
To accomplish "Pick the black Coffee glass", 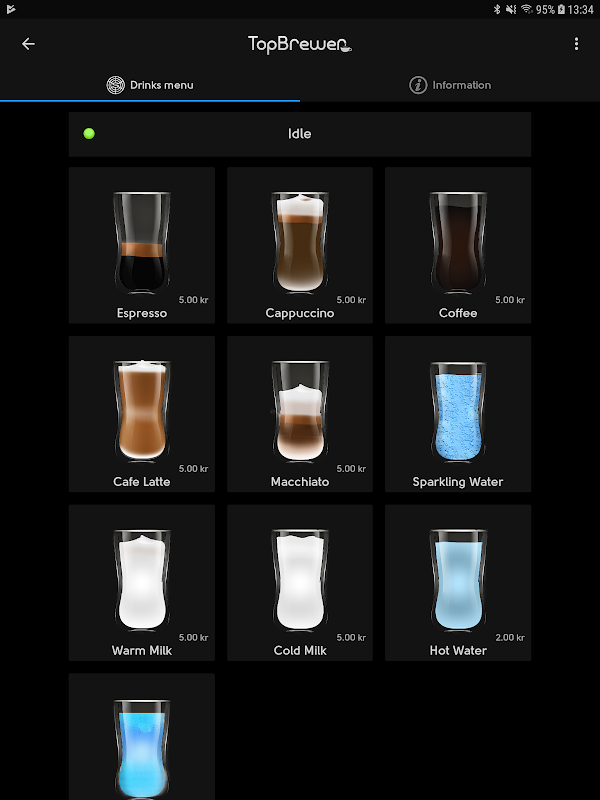I will pyautogui.click(x=458, y=243).
